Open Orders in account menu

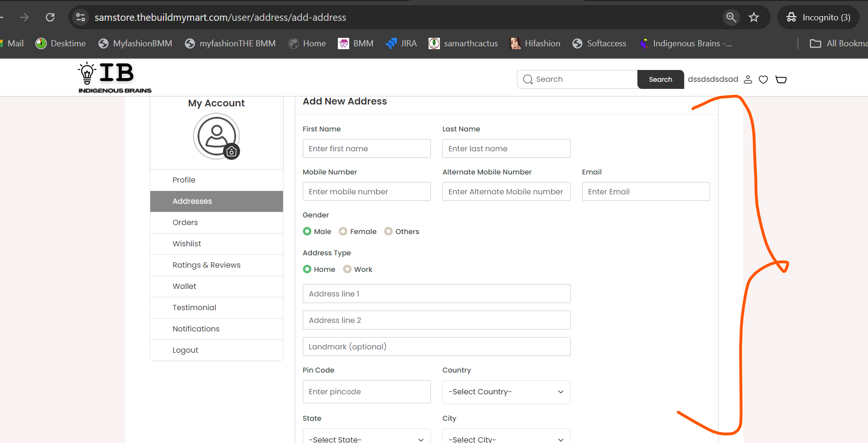point(216,223)
